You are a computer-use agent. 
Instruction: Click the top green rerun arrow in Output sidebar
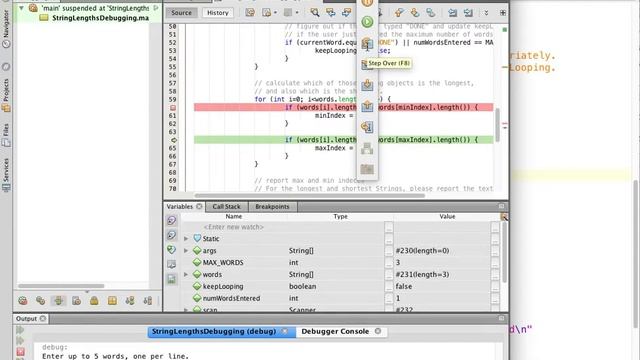[x=20, y=330]
